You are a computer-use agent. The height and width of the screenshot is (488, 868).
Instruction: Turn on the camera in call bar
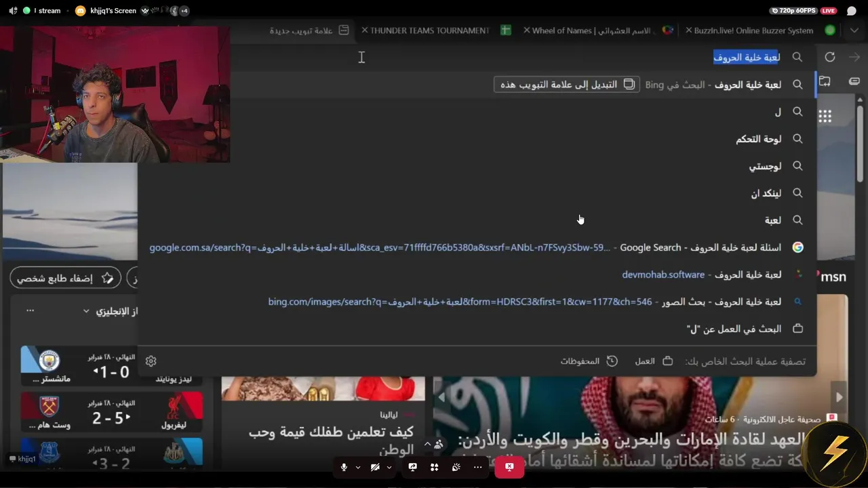click(x=375, y=467)
